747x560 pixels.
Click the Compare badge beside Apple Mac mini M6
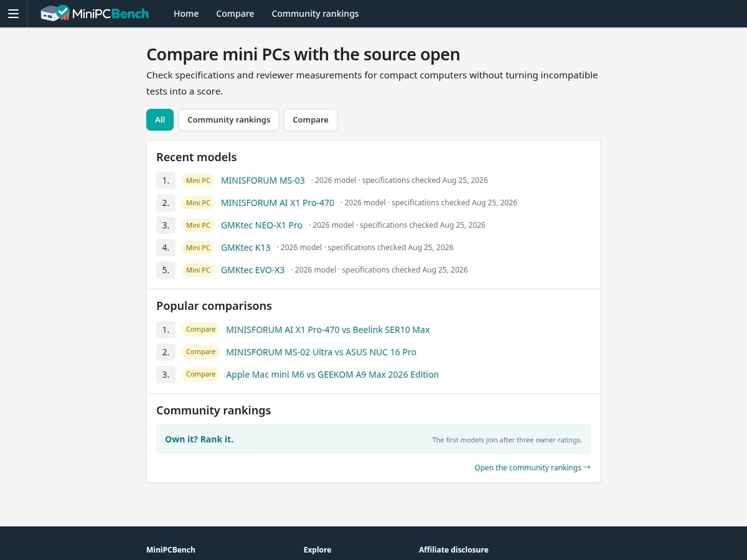200,375
